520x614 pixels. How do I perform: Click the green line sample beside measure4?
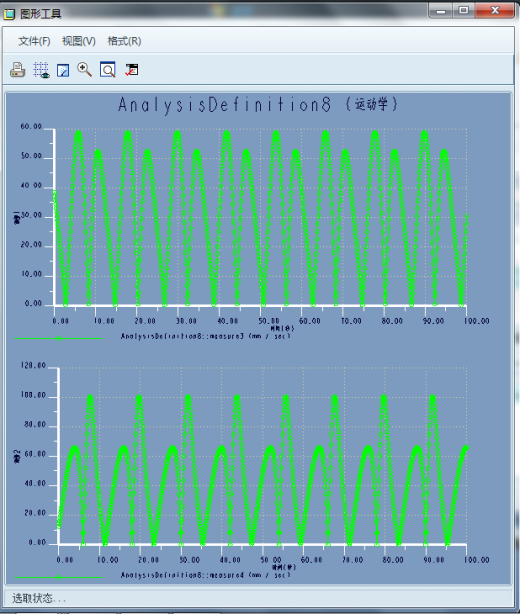[59, 577]
